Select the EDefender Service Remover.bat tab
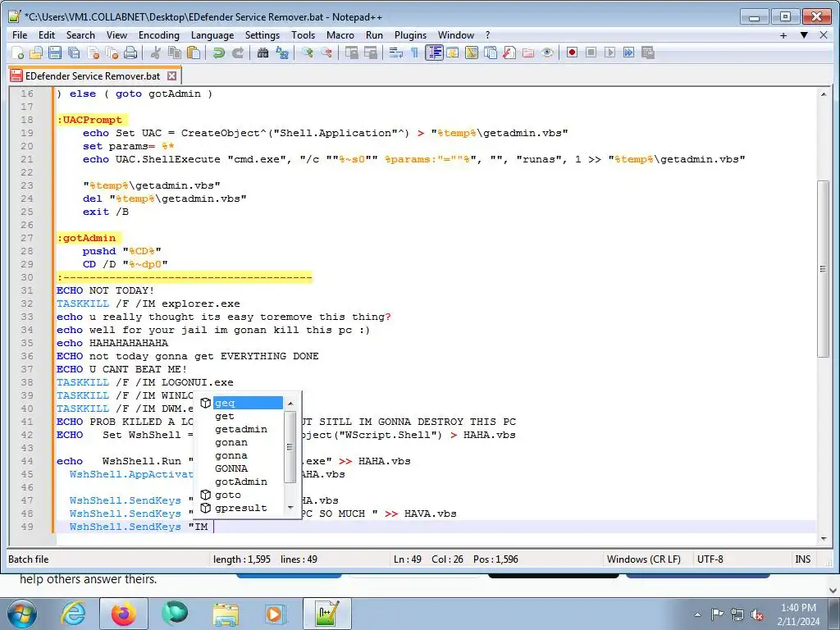 [x=93, y=76]
